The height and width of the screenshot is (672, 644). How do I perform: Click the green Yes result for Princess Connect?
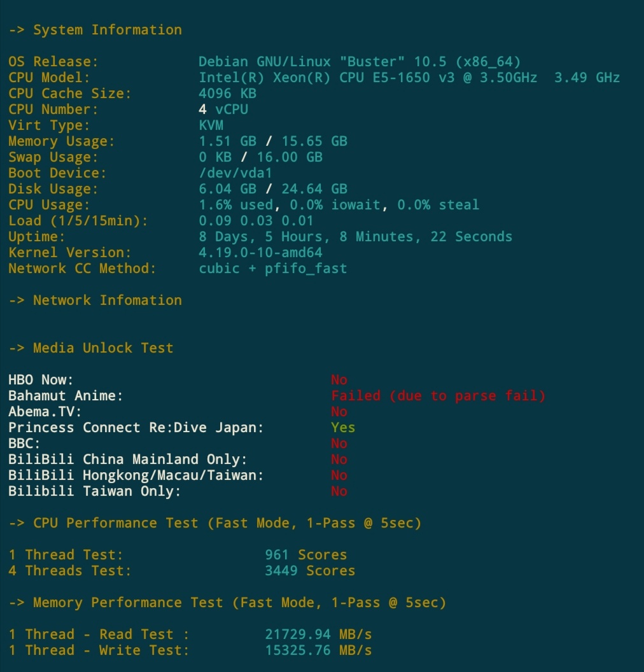click(x=343, y=428)
